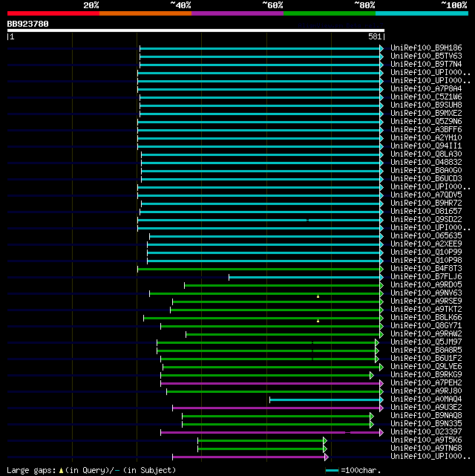This screenshot has height=476, width=475.
Task: Select hit label UniRef100_Q8GY71
Action: [426, 326]
